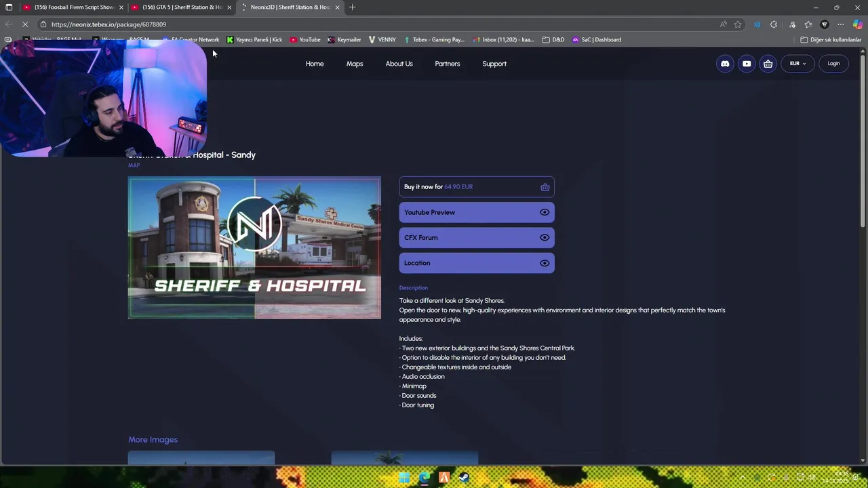Image resolution: width=868 pixels, height=488 pixels.
Task: Open the D&D bookmarks folder
Action: (554, 39)
